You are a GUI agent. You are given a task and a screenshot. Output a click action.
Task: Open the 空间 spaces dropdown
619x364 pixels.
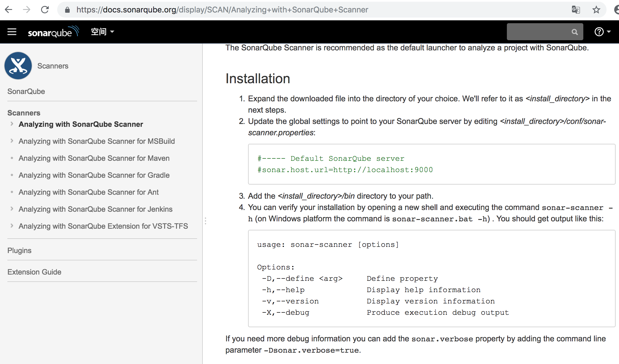coord(103,32)
